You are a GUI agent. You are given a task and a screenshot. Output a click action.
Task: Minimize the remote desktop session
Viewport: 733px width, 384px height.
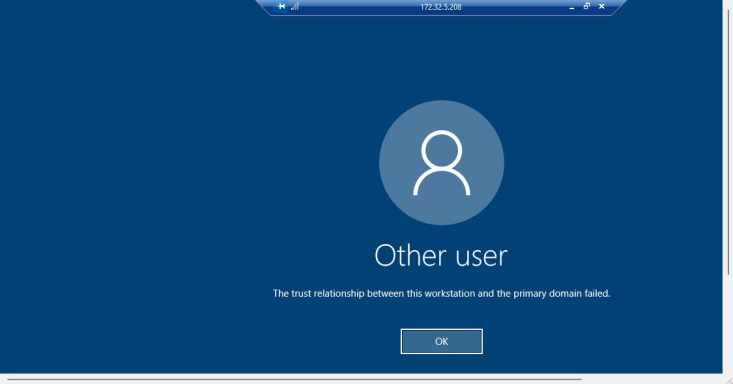point(571,7)
